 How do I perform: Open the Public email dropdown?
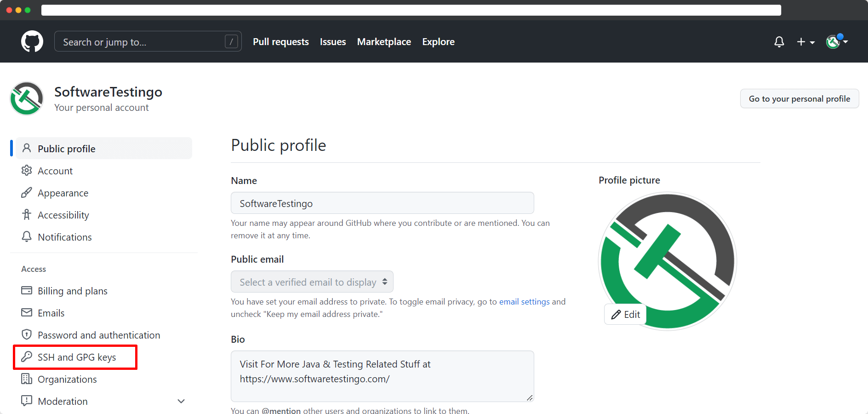tap(312, 282)
